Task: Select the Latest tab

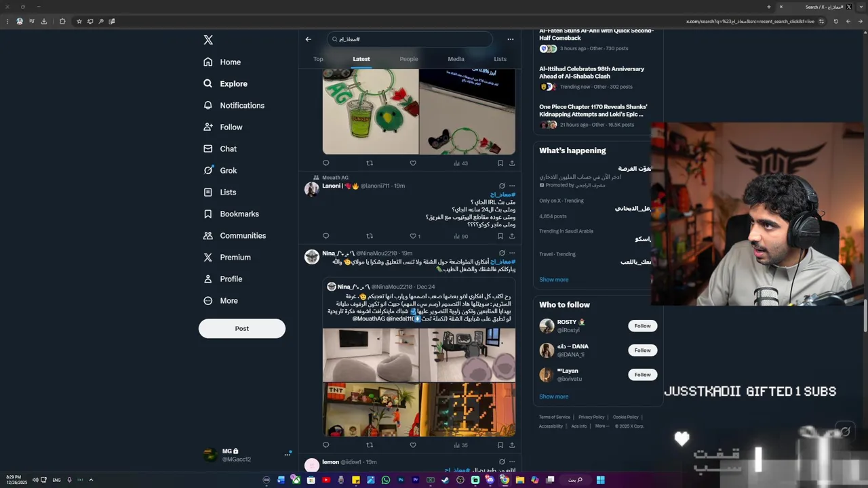Action: click(x=361, y=59)
